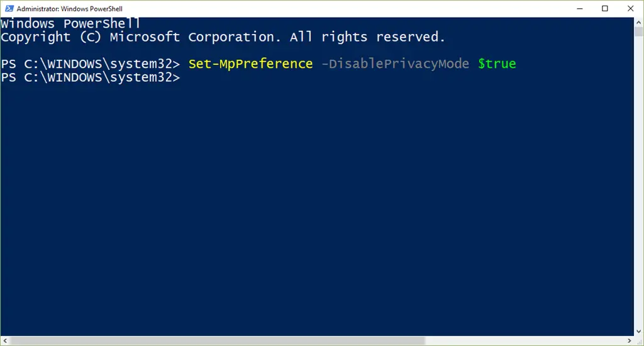Click the Microsoft Corporation copyright line
This screenshot has height=346, width=644.
pos(223,37)
